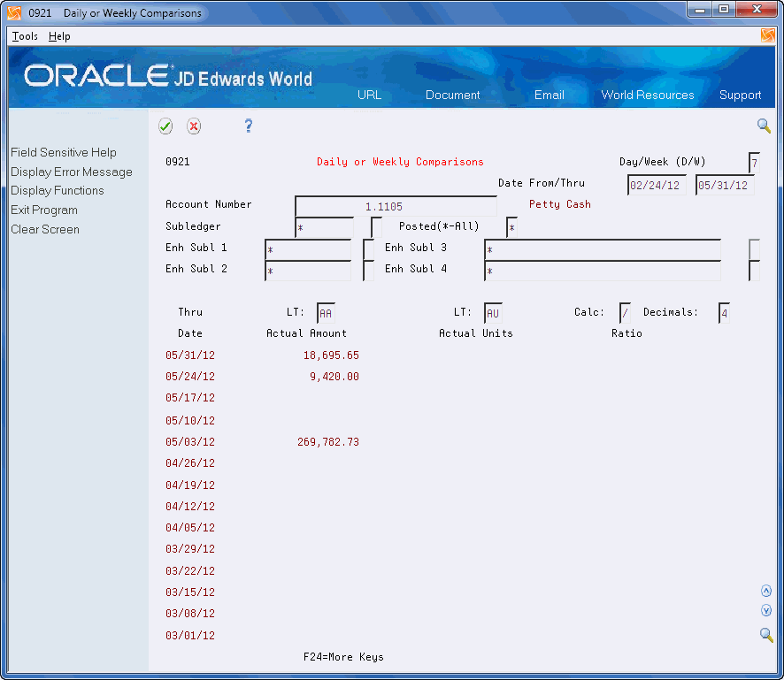This screenshot has height=680, width=784.
Task: Click the Decimals field
Action: pos(724,313)
